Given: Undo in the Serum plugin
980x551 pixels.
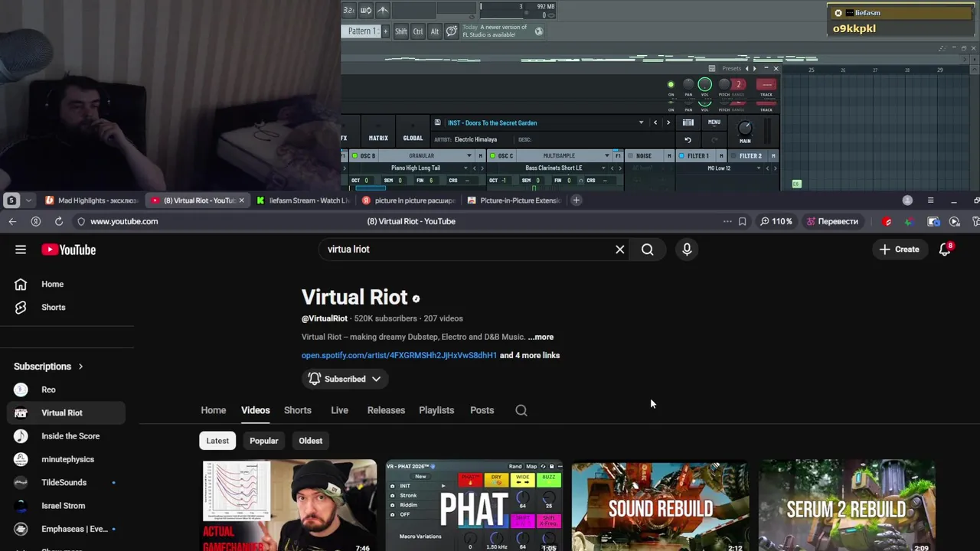Looking at the screenshot, I should pyautogui.click(x=688, y=140).
